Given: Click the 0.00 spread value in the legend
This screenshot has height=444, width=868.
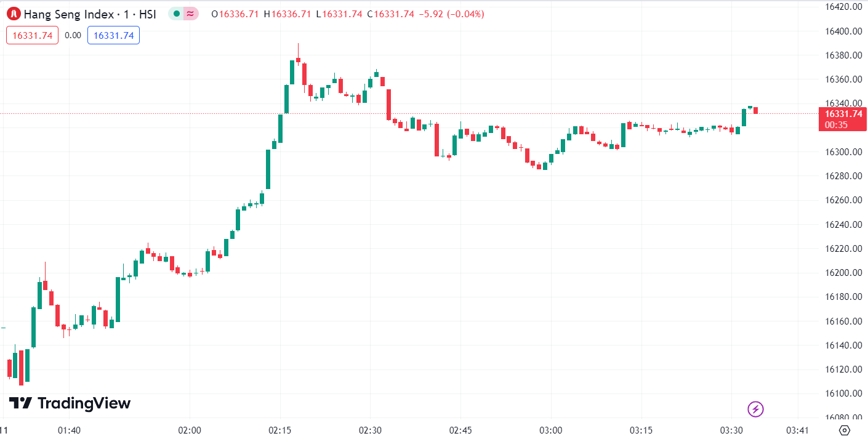Looking at the screenshot, I should [73, 35].
